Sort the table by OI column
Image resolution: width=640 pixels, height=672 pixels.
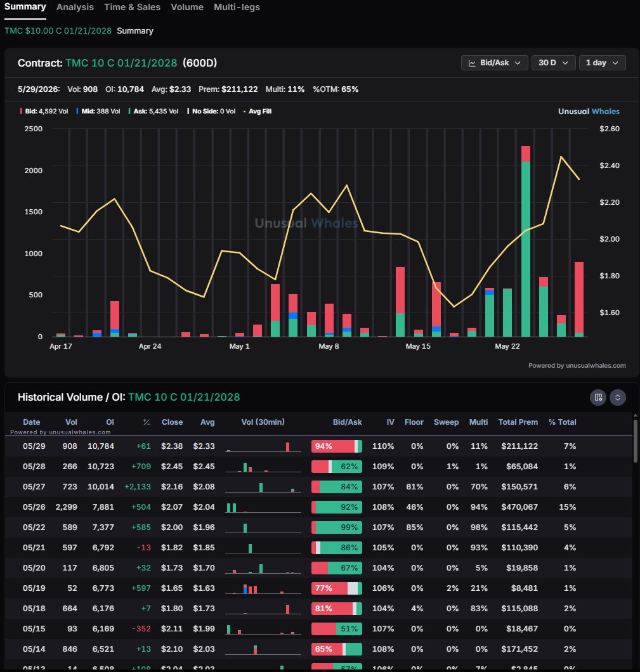click(110, 422)
